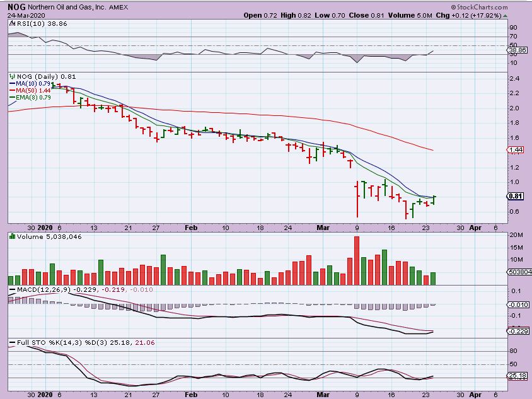This screenshot has height=399, width=532.
Task: Click the -0.010 histogram tag on axis
Action: tap(518, 304)
